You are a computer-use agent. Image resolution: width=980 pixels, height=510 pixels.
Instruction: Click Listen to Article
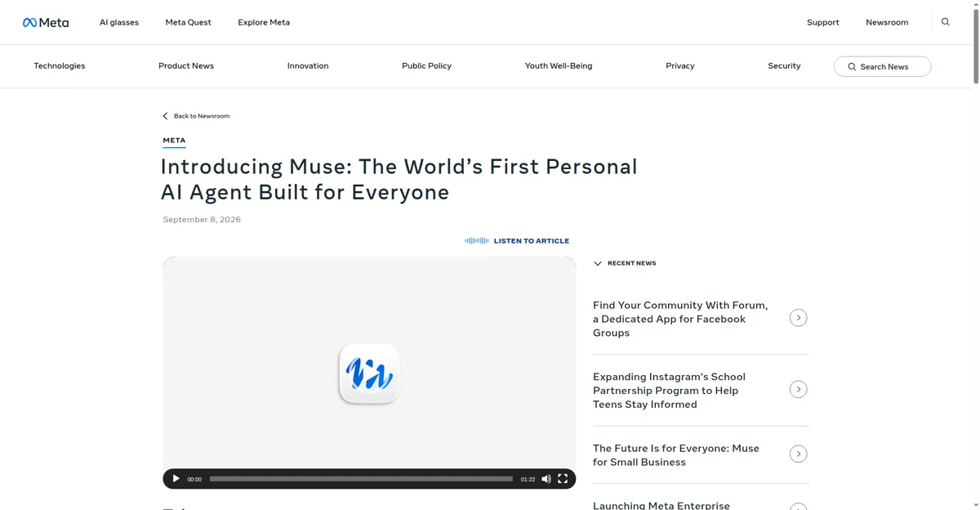[532, 241]
